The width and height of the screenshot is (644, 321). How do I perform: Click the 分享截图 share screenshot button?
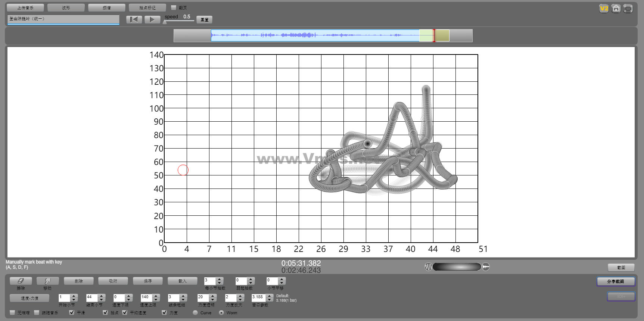616,281
